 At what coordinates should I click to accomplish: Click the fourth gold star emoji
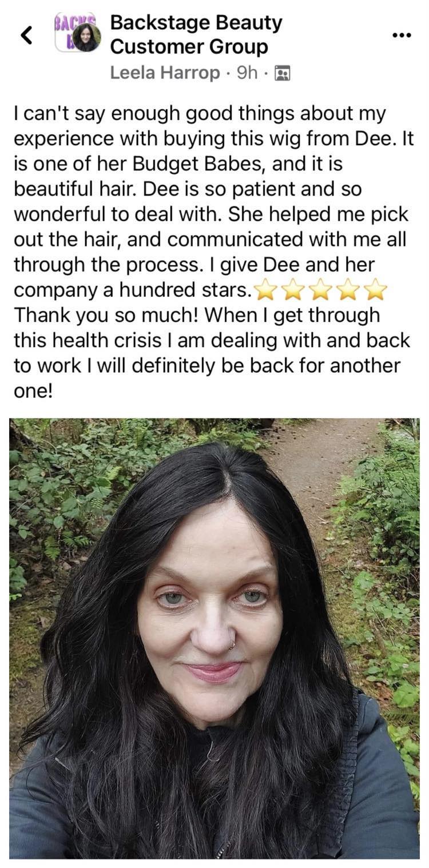(348, 290)
